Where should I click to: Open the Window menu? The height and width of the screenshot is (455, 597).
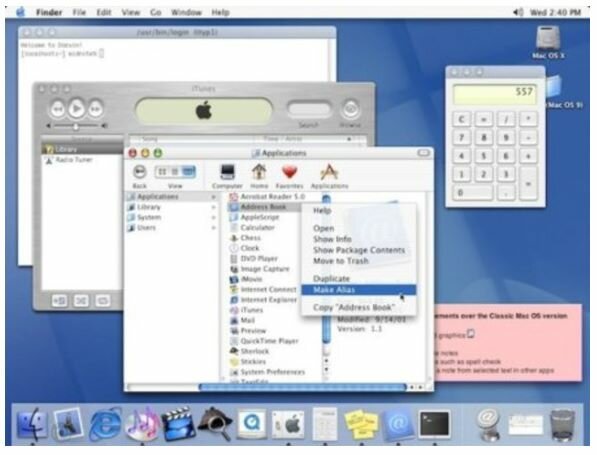tap(186, 12)
